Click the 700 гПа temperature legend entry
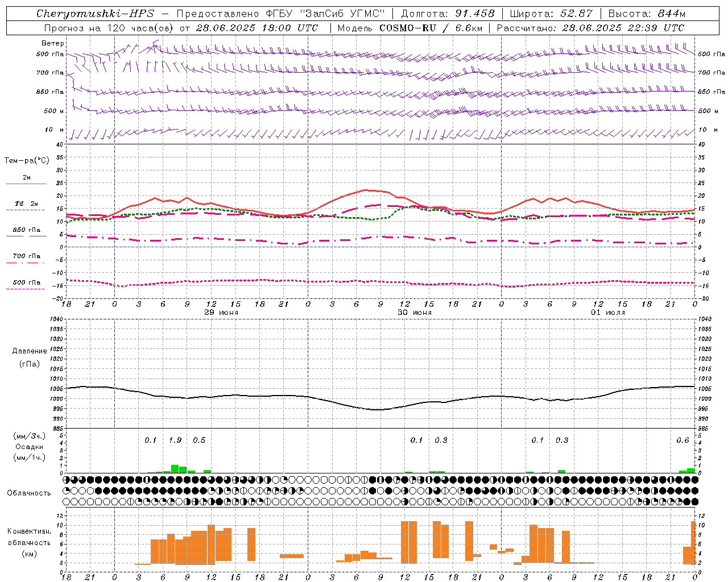Image resolution: width=728 pixels, height=582 pixels. pos(27,256)
